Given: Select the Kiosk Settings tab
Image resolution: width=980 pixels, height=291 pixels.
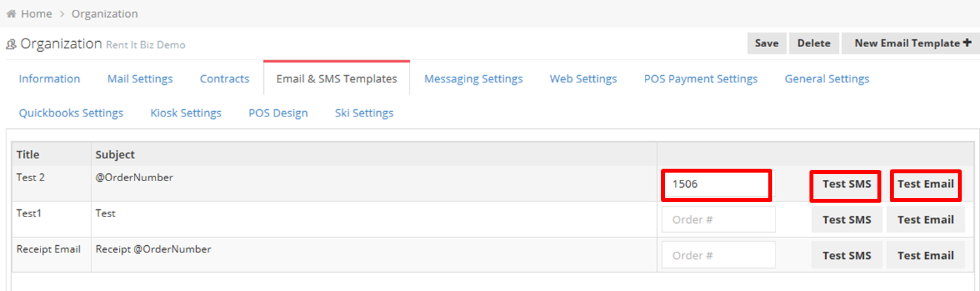Looking at the screenshot, I should coord(186,112).
